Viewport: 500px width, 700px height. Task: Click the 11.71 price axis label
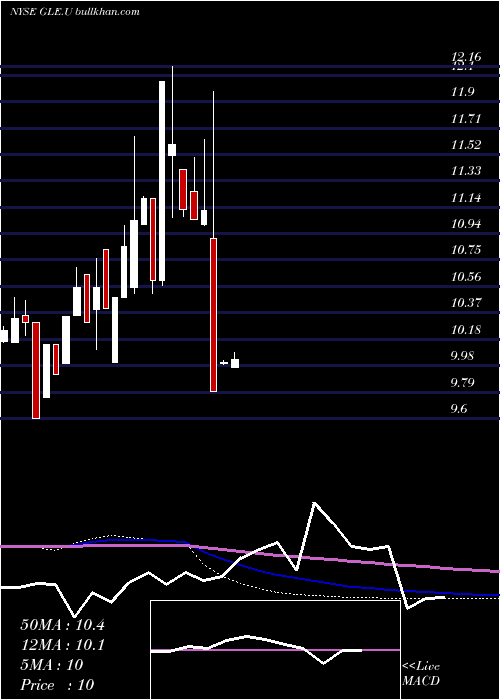coord(466,119)
